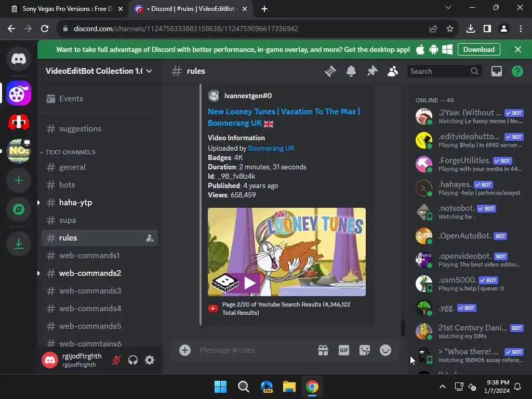The width and height of the screenshot is (532, 399).
Task: Dismiss the green desktop app banner
Action: tap(518, 49)
